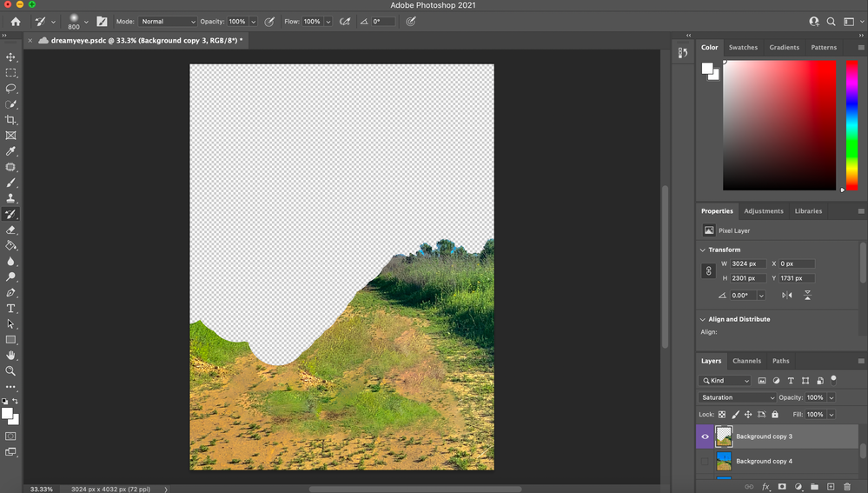
Task: Open the layer blend mode Saturation dropdown
Action: 737,397
